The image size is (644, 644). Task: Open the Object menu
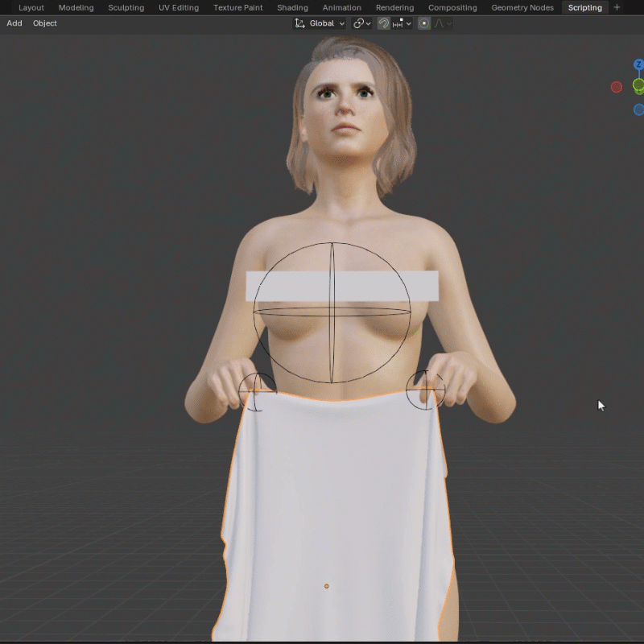(45, 23)
